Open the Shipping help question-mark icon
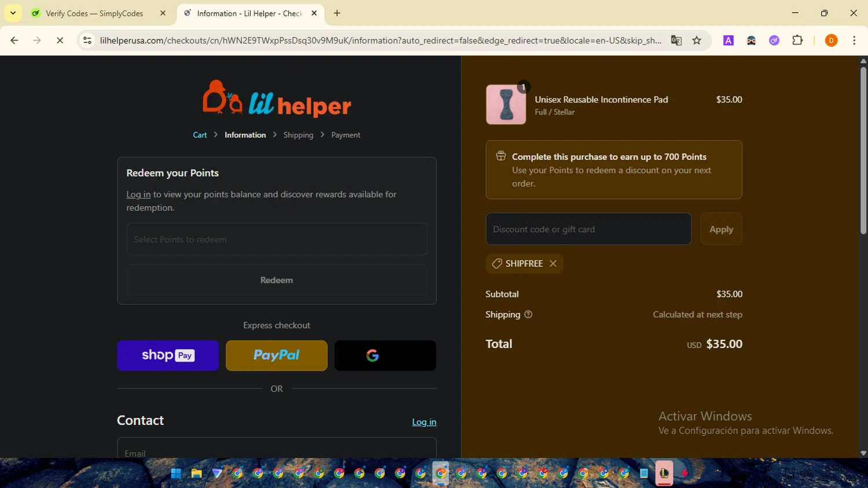Screen dimensions: 868x488 (x=528, y=314)
